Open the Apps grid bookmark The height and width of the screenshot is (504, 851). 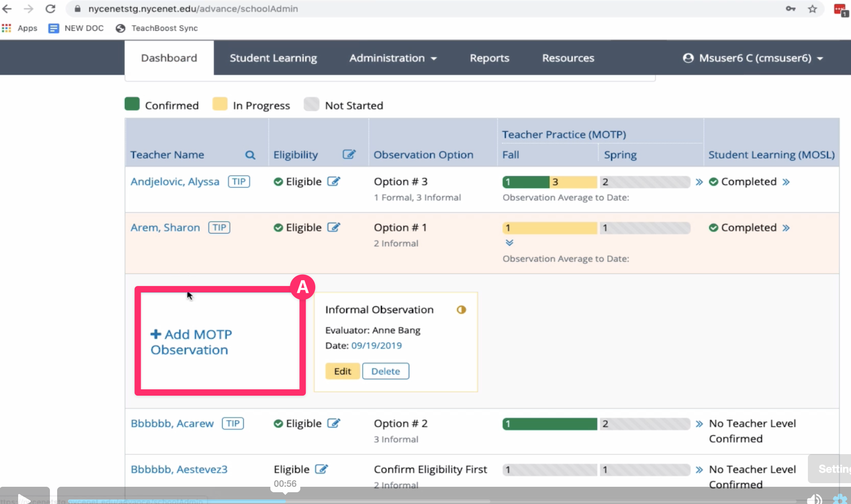coord(20,28)
